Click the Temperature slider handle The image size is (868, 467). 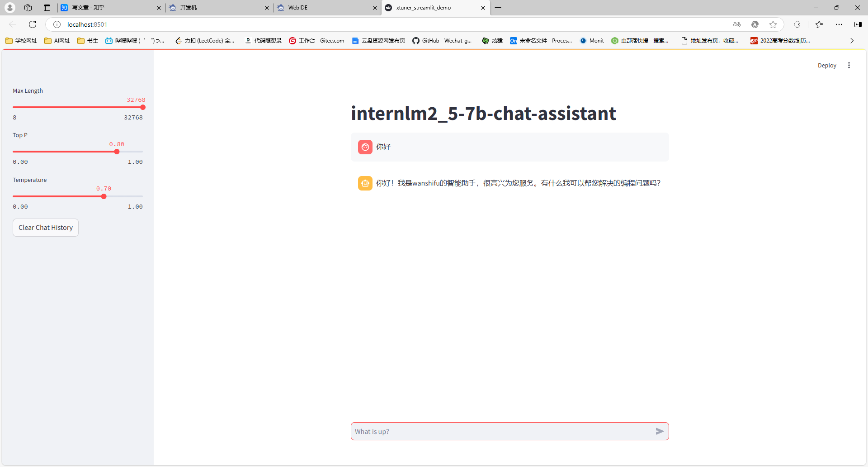pos(104,196)
